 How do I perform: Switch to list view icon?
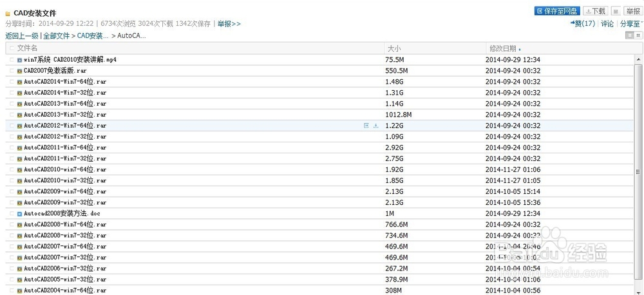click(x=629, y=35)
